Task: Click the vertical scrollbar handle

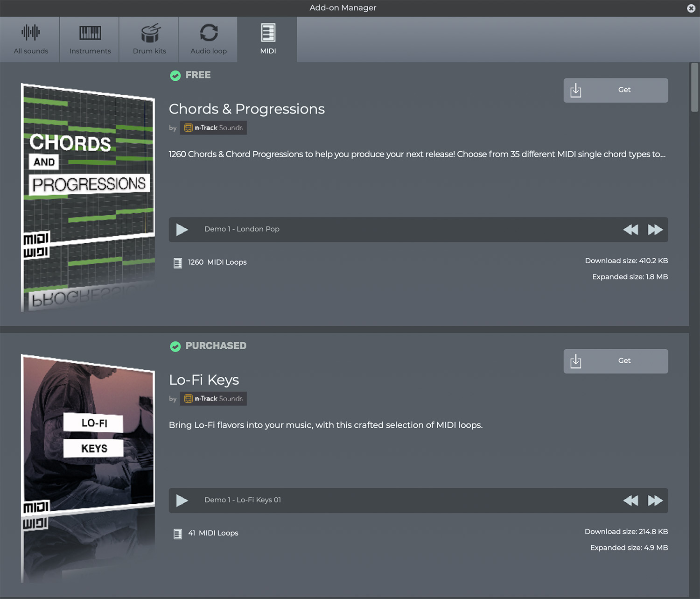Action: (x=694, y=88)
